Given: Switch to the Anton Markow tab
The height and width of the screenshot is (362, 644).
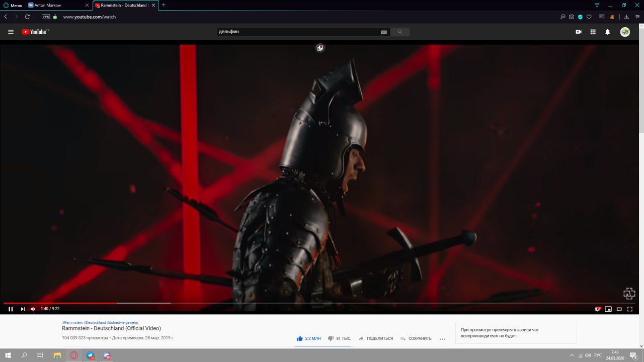Looking at the screenshot, I should pyautogui.click(x=58, y=5).
